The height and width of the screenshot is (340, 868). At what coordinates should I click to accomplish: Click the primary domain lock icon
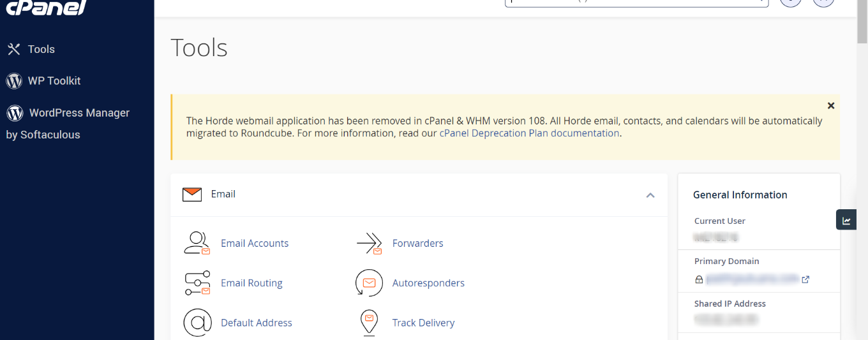coord(699,279)
